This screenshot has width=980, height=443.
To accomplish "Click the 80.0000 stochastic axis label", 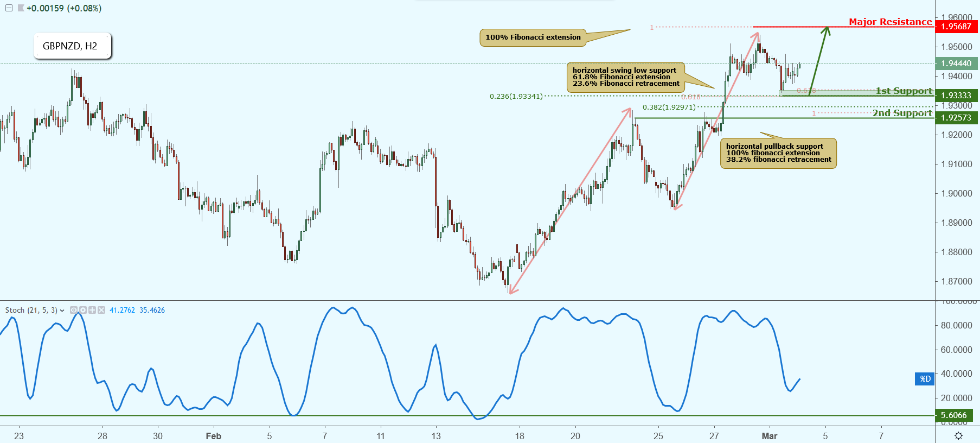I will click(957, 326).
